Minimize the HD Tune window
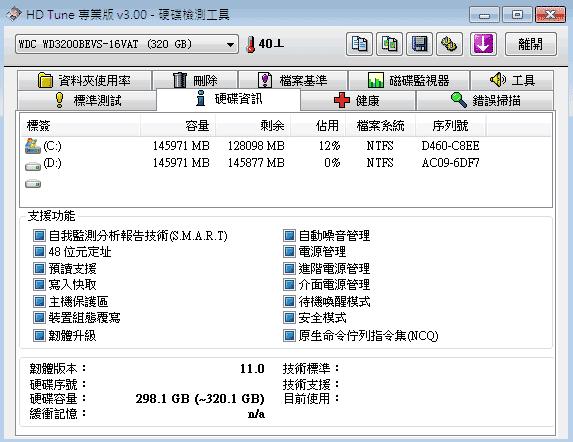 tap(484, 15)
